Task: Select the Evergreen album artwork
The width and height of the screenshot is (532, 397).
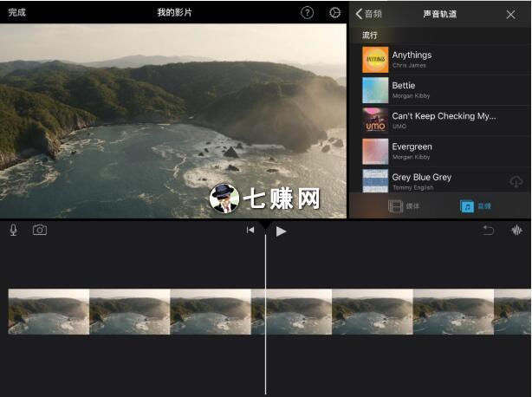Action: [375, 152]
